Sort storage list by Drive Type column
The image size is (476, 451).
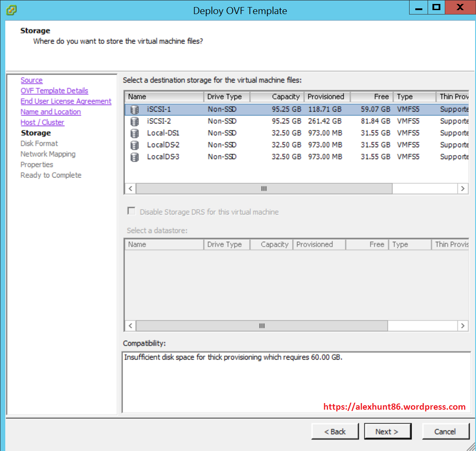(226, 97)
